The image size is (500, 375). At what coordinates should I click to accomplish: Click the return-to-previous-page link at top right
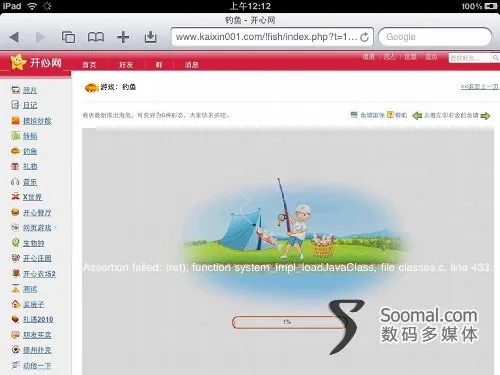(x=480, y=87)
